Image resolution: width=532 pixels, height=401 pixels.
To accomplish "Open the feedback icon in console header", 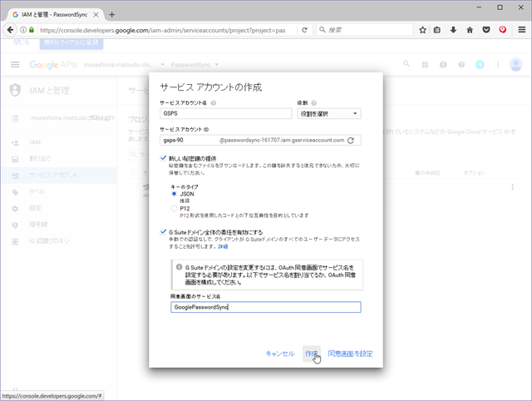I will click(x=443, y=65).
